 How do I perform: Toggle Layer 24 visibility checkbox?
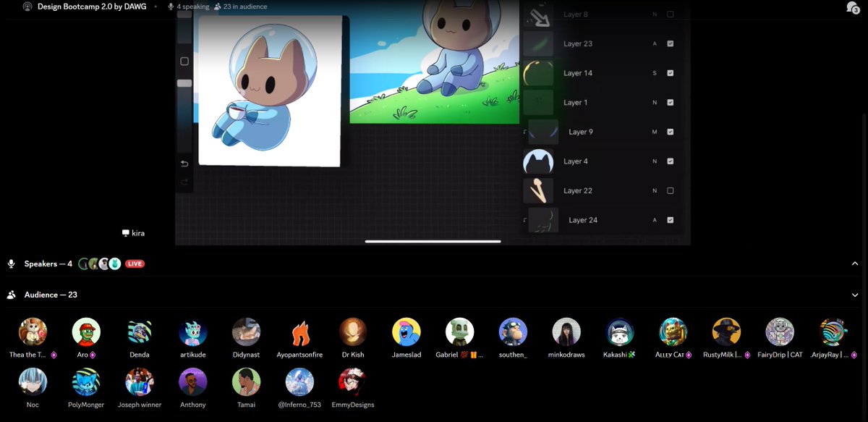(670, 220)
